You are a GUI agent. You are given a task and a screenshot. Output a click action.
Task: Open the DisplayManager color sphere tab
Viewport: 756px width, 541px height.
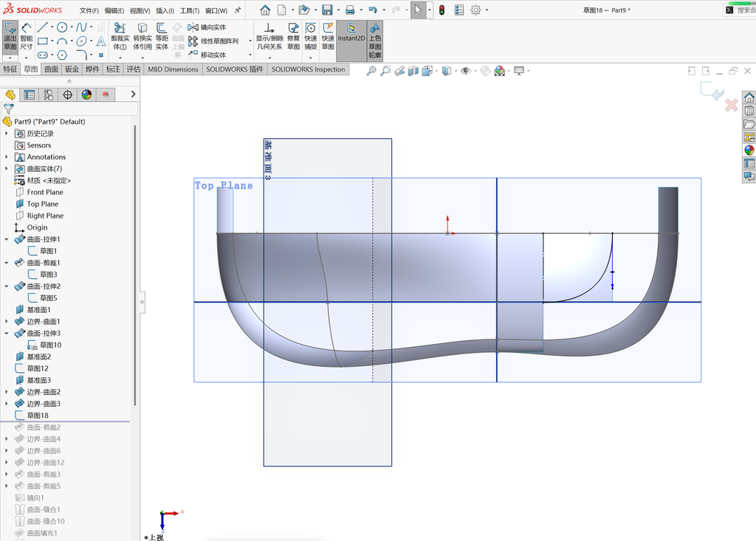pos(86,94)
